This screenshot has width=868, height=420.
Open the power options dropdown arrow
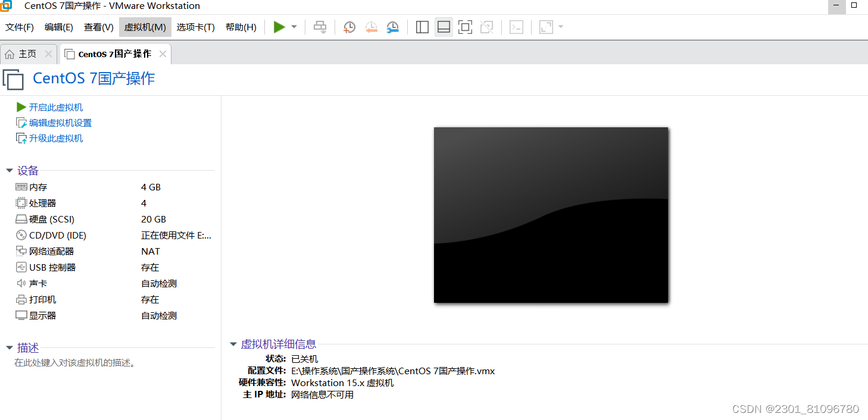click(x=294, y=27)
